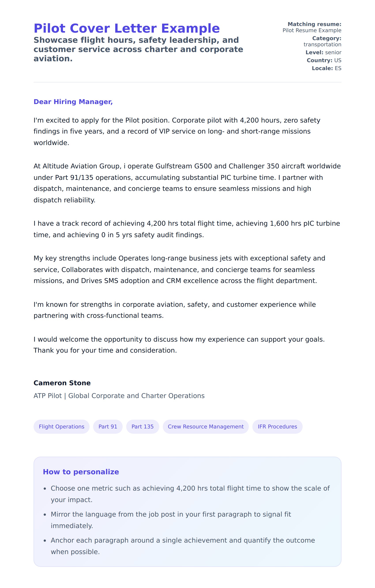This screenshot has height=588, width=375.
Task: Click the transportation category value
Action: [x=322, y=45]
